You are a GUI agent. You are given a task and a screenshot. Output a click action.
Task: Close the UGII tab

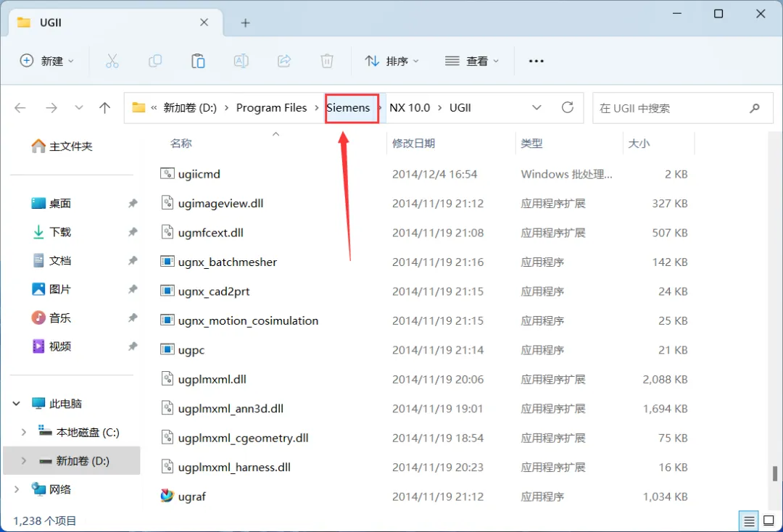(x=204, y=22)
